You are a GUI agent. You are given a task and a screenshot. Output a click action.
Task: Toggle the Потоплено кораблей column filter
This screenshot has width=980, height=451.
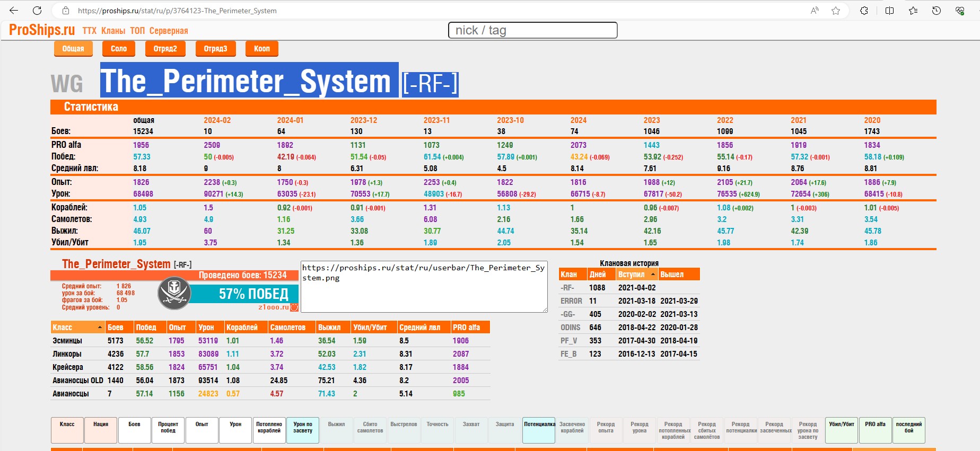[269, 430]
